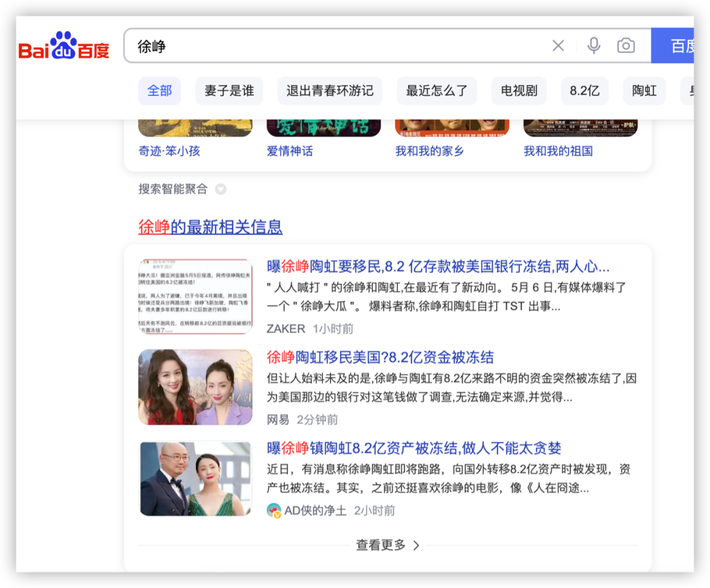This screenshot has height=588, width=710.
Task: Open the 爱情神话 movie link
Action: coord(290,151)
